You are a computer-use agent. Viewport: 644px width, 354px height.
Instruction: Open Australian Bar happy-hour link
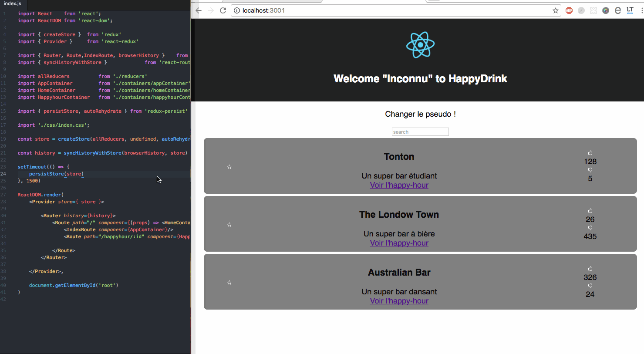pyautogui.click(x=399, y=301)
